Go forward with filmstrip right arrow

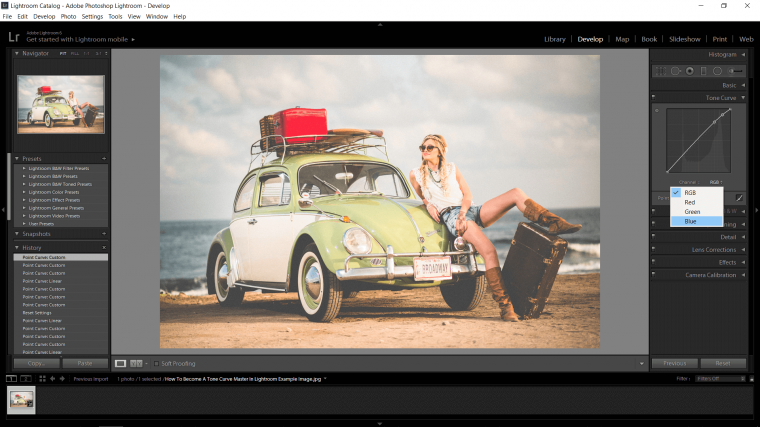pos(62,379)
